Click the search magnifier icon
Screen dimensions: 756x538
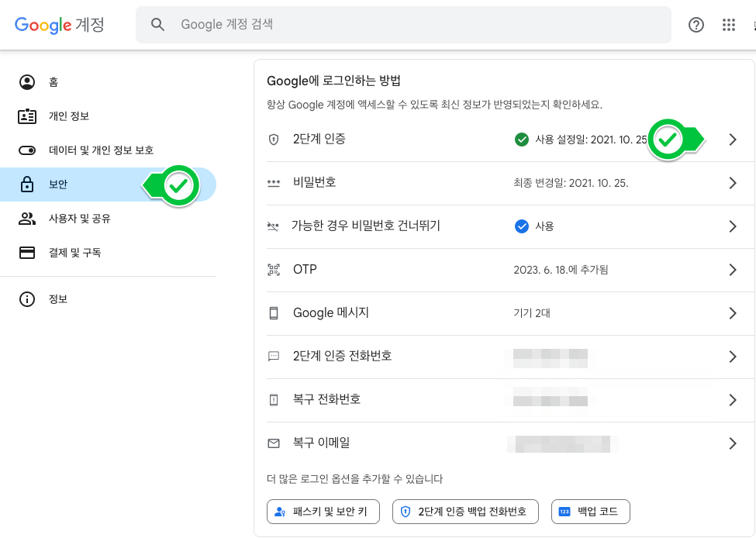157,25
